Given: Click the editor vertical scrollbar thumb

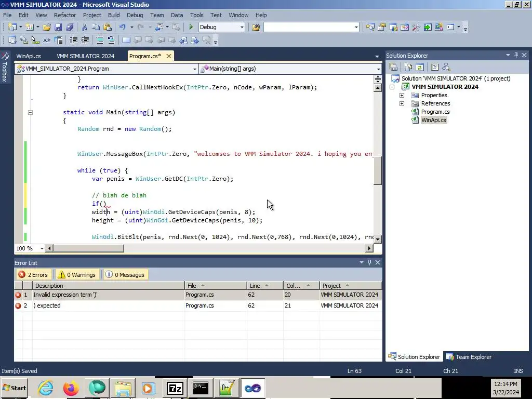Looking at the screenshot, I should click(378, 170).
